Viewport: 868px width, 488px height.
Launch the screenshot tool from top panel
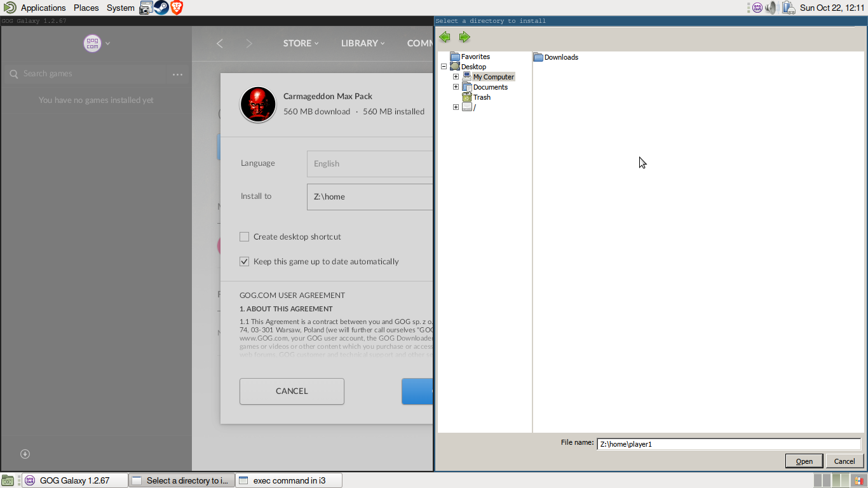point(146,8)
